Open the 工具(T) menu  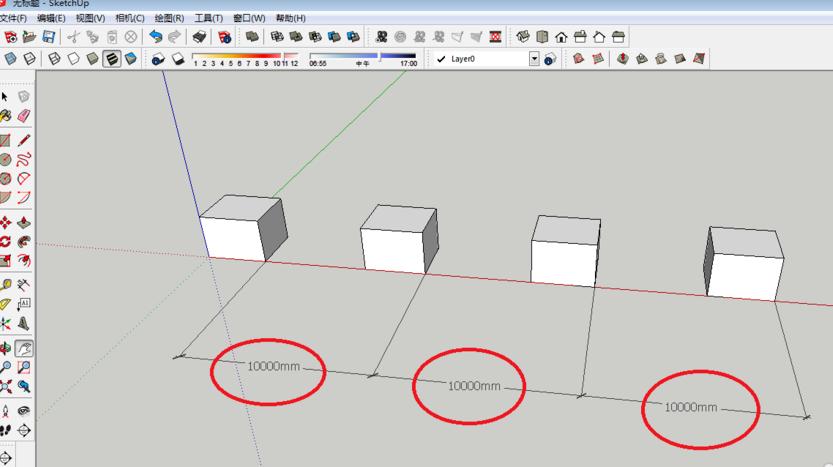point(208,18)
